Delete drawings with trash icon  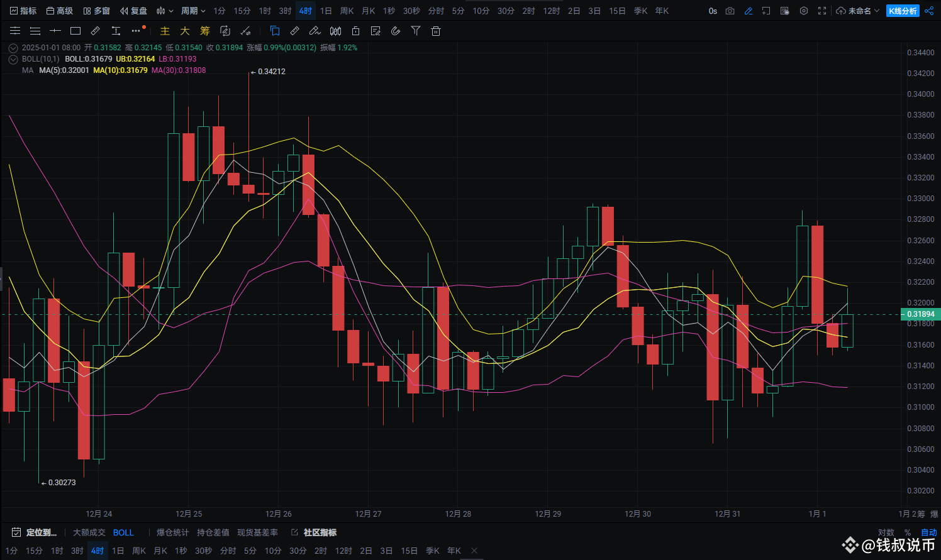[x=436, y=31]
